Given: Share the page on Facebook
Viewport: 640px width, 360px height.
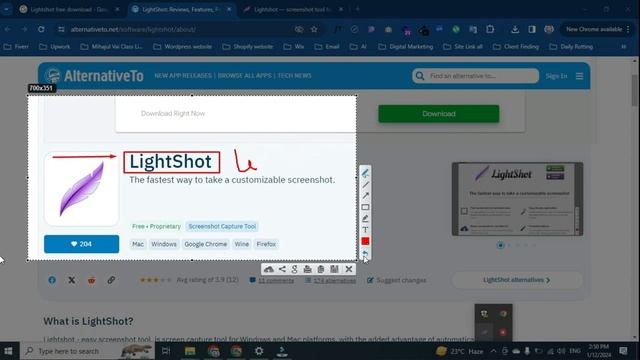Looking at the screenshot, I should [52, 280].
